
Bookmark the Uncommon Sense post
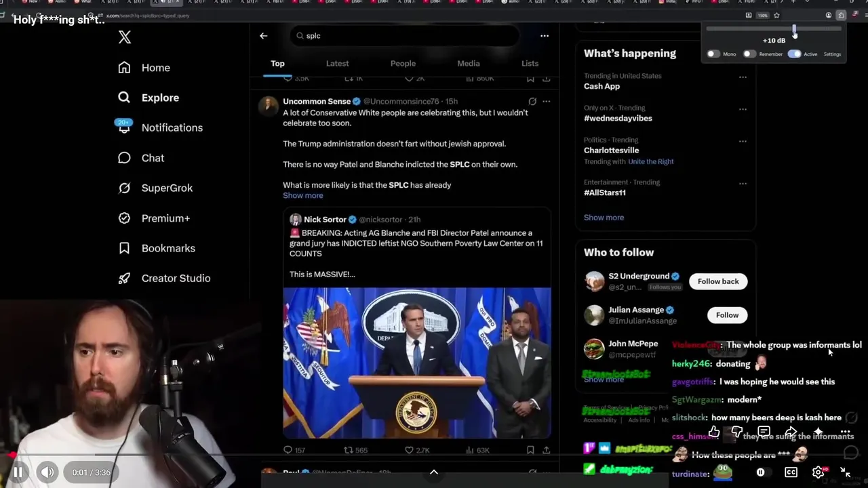coord(530,450)
